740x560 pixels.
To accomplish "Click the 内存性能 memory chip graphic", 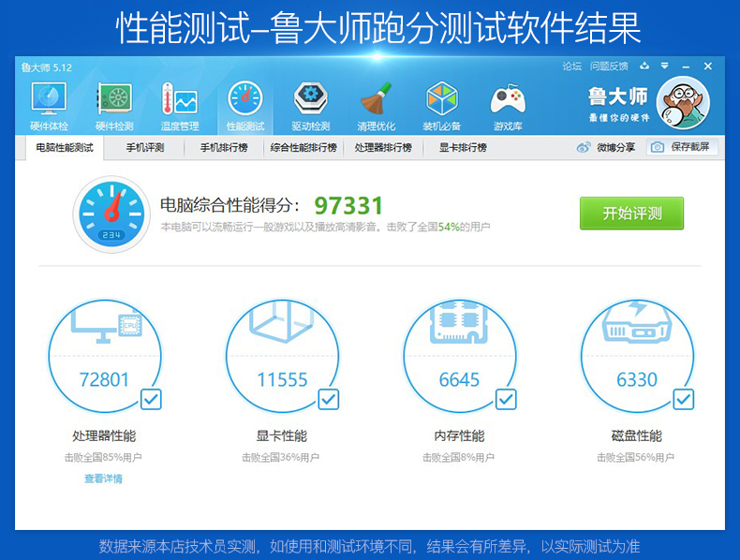I will 459,322.
